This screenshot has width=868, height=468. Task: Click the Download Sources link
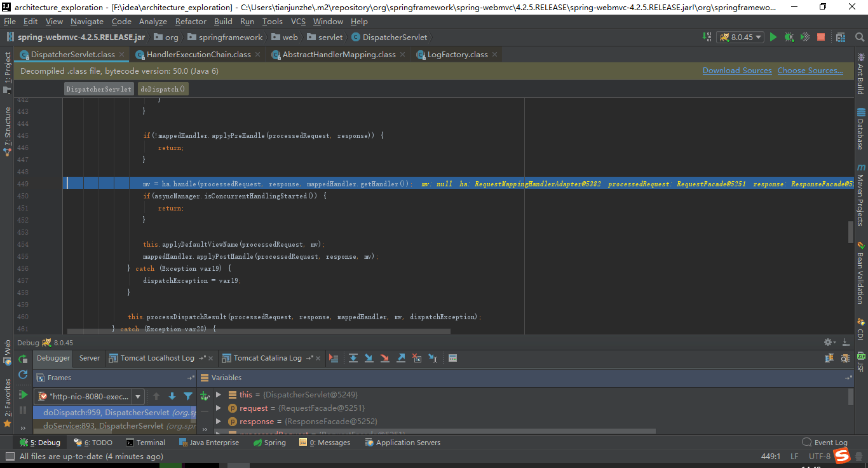(737, 71)
